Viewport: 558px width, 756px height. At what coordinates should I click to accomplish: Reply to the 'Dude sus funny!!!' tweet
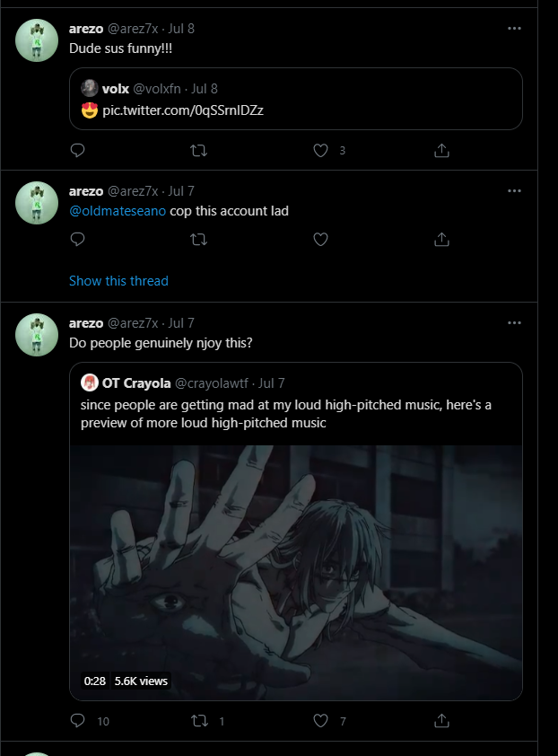pos(77,151)
